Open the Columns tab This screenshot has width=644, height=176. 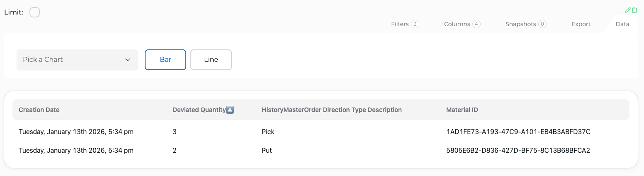(462, 24)
